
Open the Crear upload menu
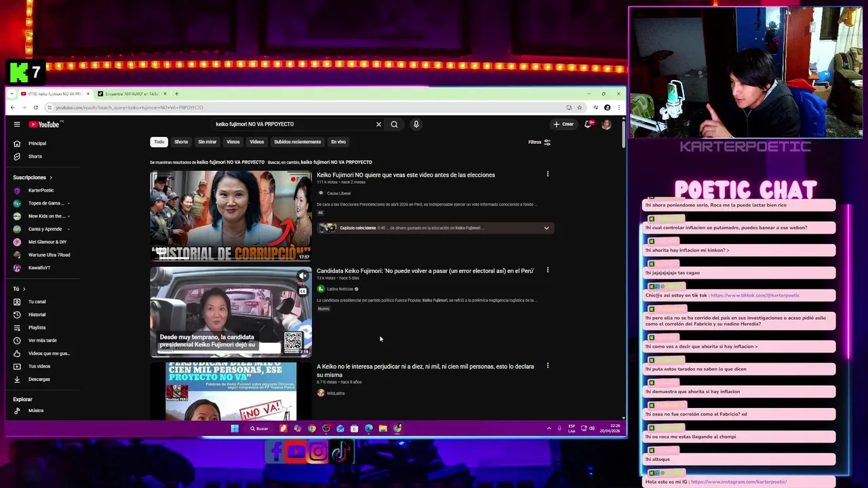tap(564, 124)
